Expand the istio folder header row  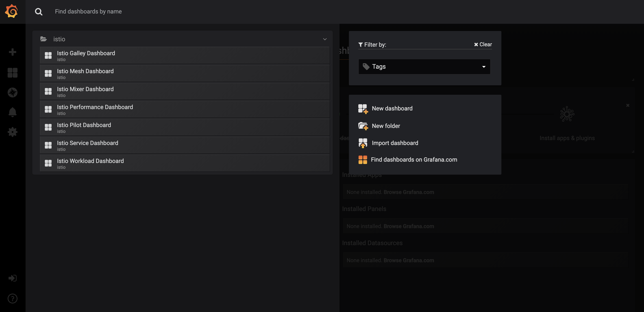[183, 39]
